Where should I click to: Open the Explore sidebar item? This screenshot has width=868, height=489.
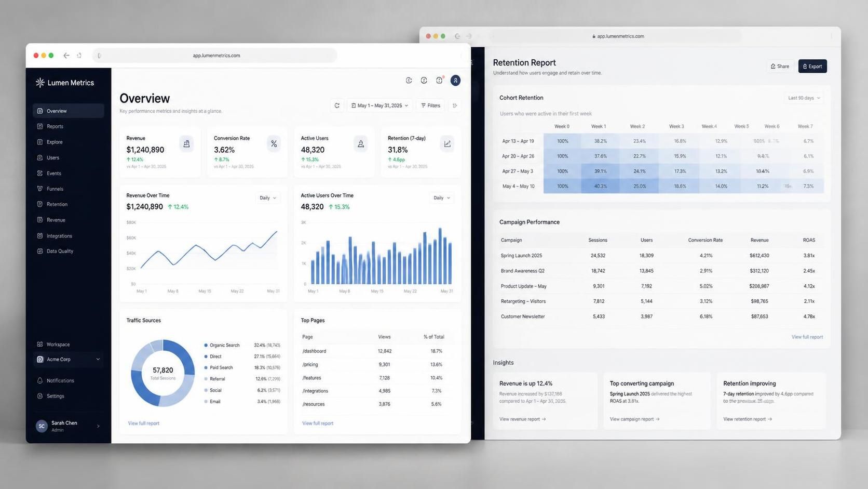(68, 142)
